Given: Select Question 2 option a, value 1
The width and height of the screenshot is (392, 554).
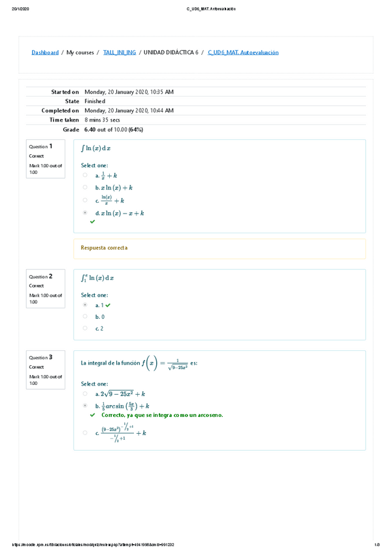Looking at the screenshot, I should coord(85,304).
